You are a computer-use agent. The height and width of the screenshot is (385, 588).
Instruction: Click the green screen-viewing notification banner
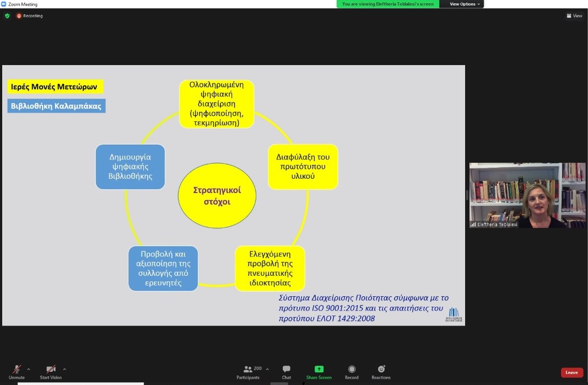[x=388, y=4]
